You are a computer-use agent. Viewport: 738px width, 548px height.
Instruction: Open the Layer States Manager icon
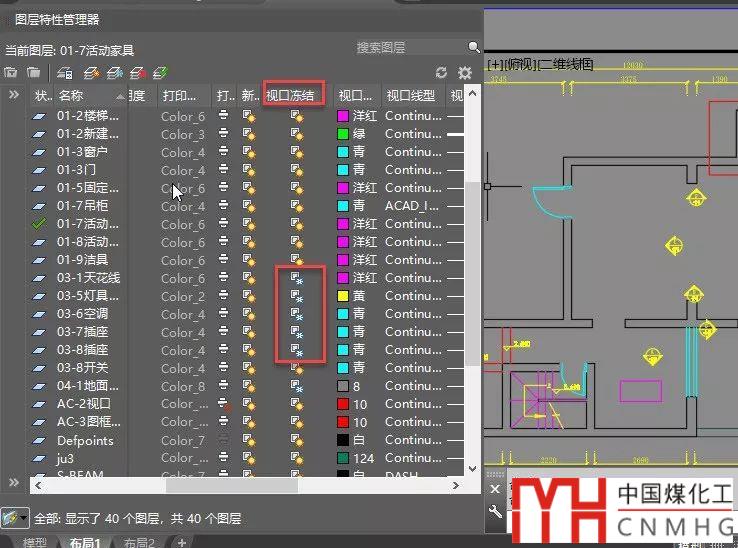tap(65, 72)
